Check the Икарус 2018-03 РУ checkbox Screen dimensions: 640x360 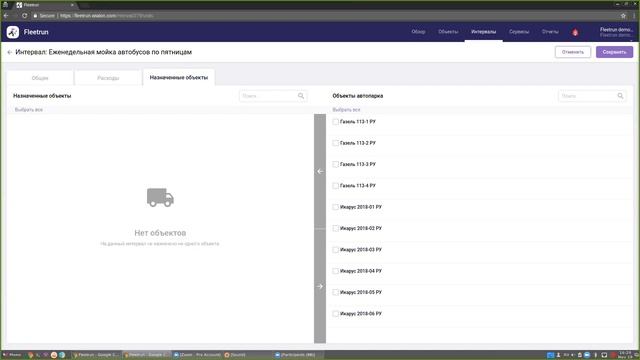coord(336,249)
